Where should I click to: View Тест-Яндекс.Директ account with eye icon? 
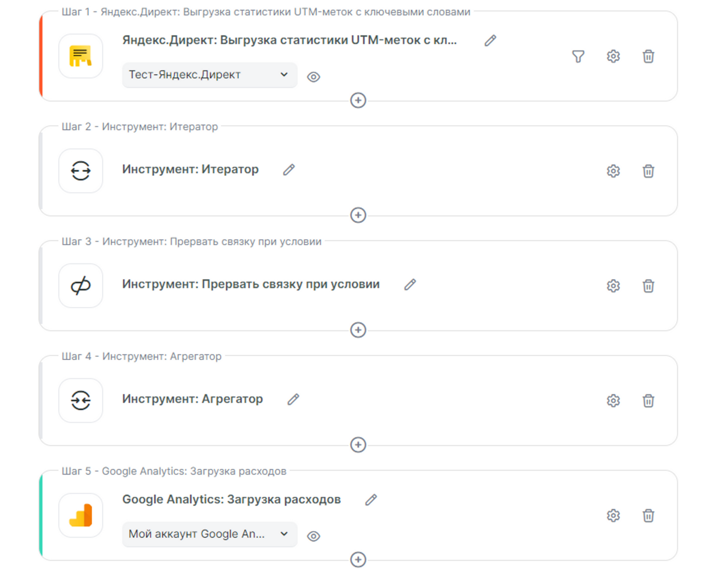(313, 77)
